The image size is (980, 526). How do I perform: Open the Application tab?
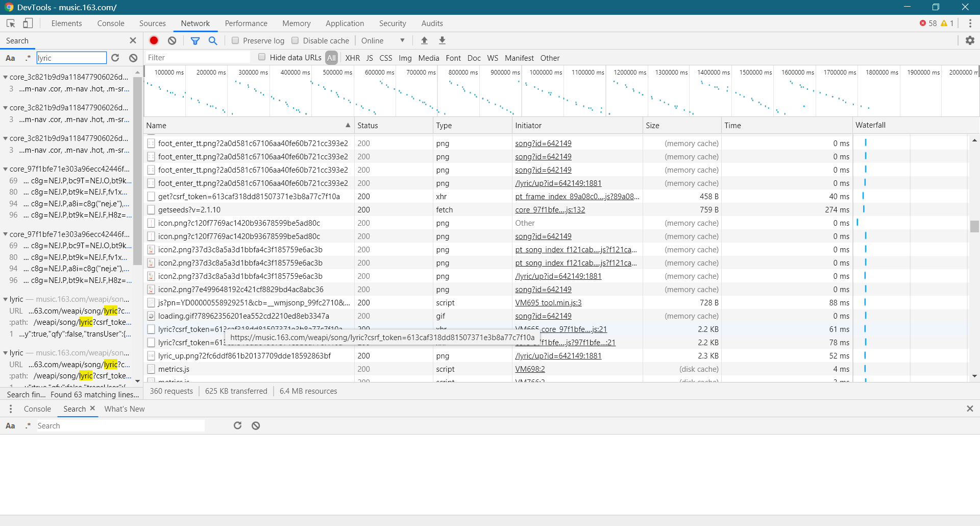pyautogui.click(x=345, y=23)
